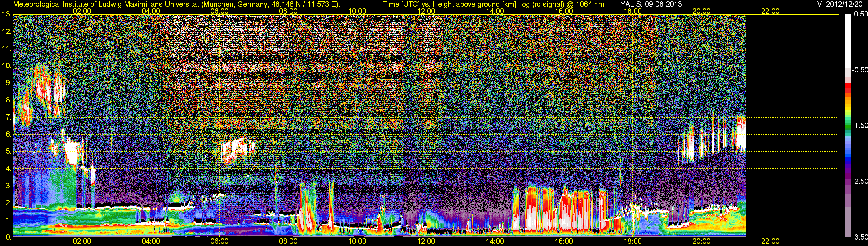868x246 pixels.
Task: Click the red band of the colorbar
Action: coord(847,88)
